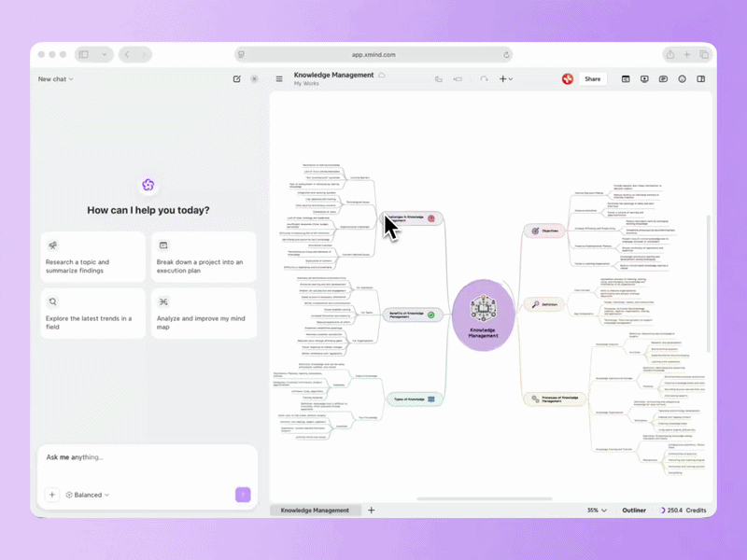This screenshot has height=560, width=747.
Task: Select the Types of Knowledge node
Action: [415, 399]
